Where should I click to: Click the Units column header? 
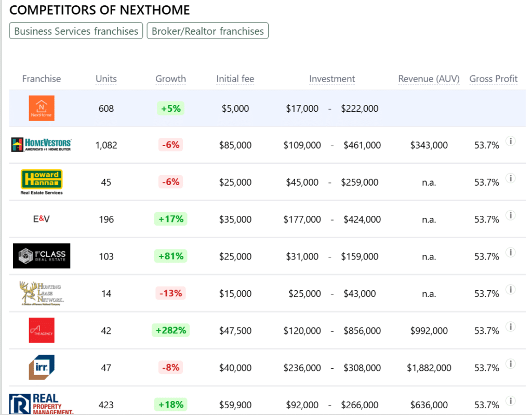[106, 79]
